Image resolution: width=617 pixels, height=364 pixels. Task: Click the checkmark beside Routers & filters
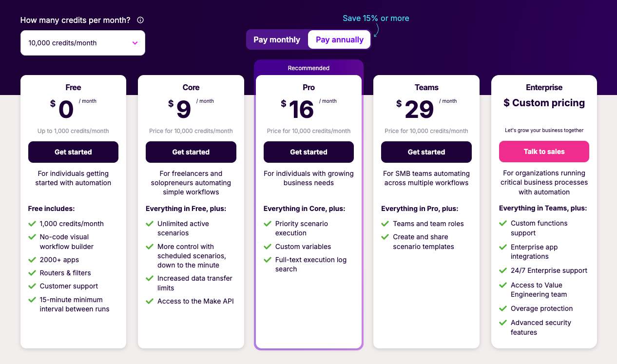click(32, 273)
